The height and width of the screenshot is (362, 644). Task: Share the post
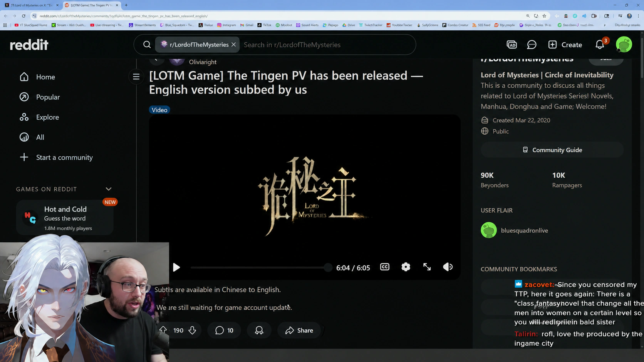click(x=299, y=330)
